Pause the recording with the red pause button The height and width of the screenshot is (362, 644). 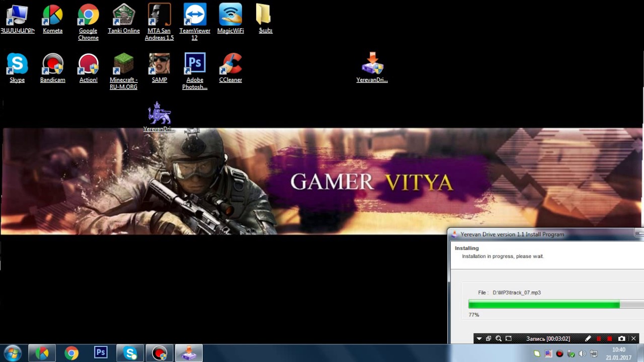pos(599,339)
